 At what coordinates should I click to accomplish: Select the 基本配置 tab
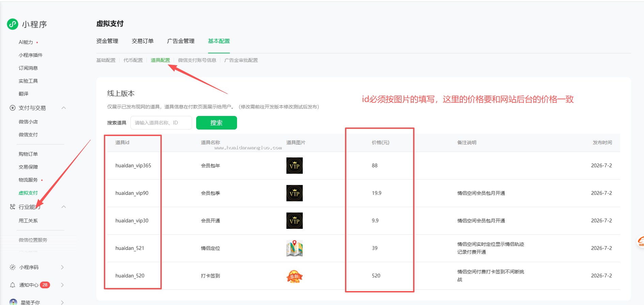[x=219, y=41]
